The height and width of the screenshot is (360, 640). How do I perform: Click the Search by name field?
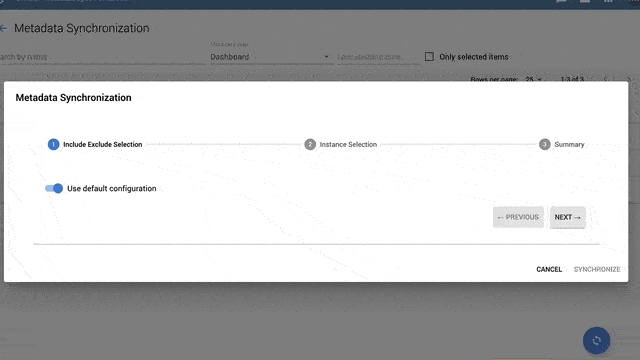(x=102, y=57)
